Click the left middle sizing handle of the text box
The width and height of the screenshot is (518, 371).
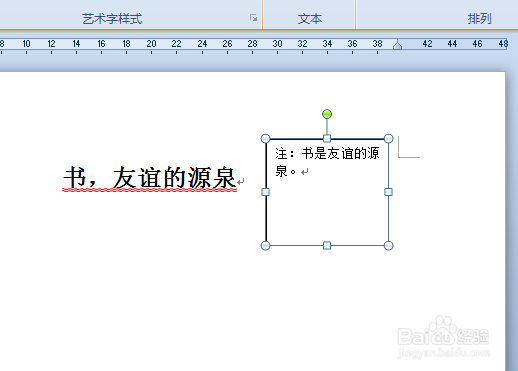point(265,192)
